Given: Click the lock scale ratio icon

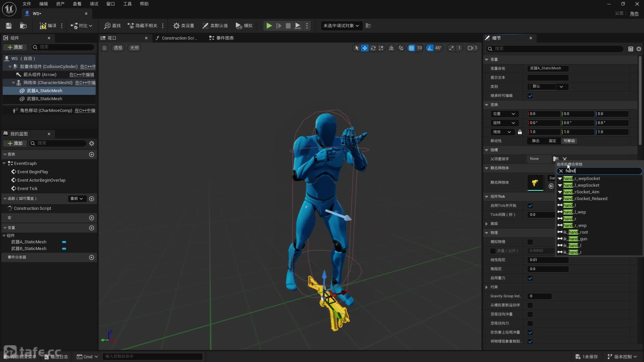Looking at the screenshot, I should click(520, 132).
